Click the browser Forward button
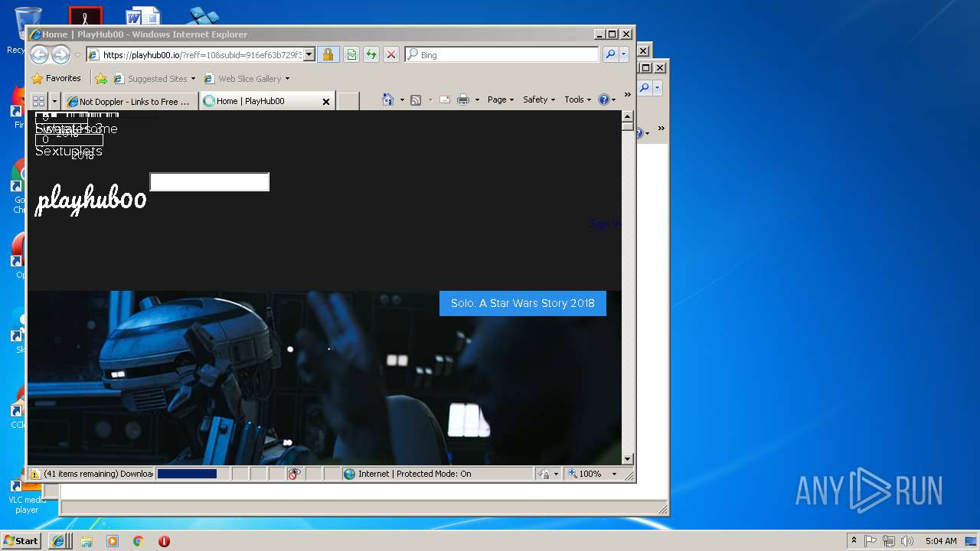 point(60,54)
